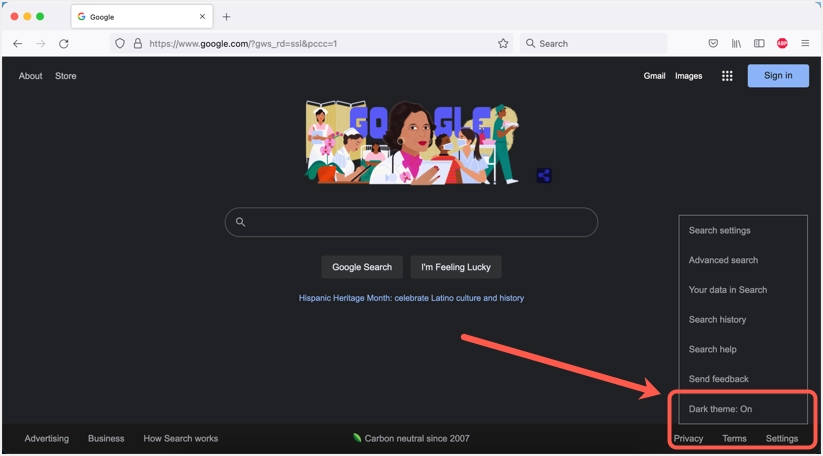Click I'm Feeling Lucky button
The width and height of the screenshot is (823, 456).
coord(456,267)
